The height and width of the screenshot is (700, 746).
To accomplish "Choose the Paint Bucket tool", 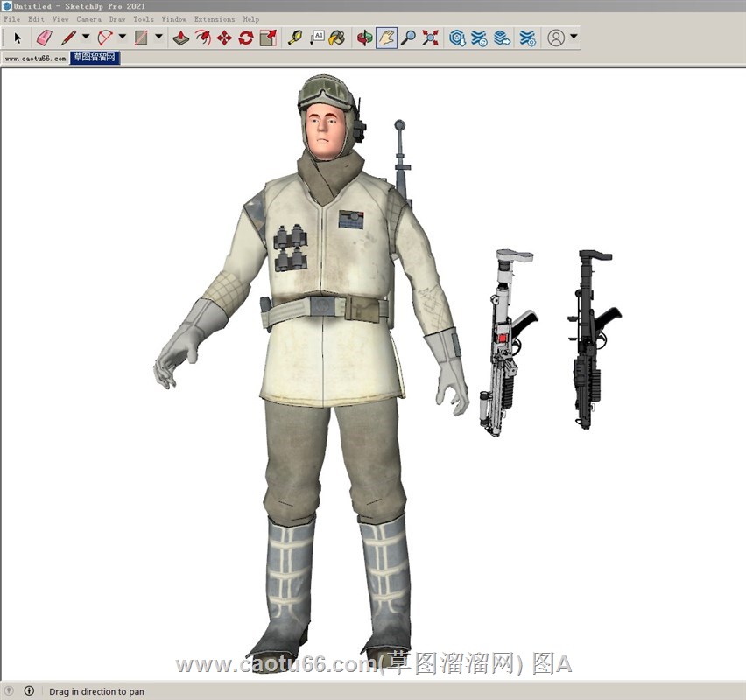I will [337, 38].
